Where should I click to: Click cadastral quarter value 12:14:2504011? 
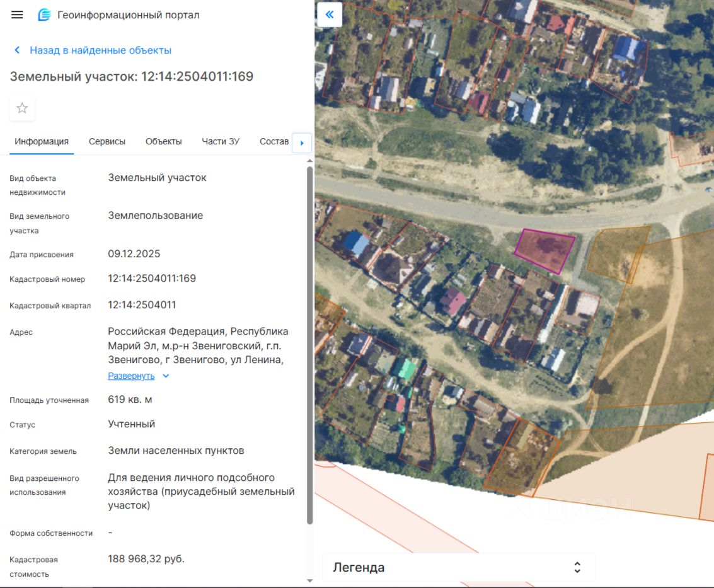pyautogui.click(x=142, y=304)
